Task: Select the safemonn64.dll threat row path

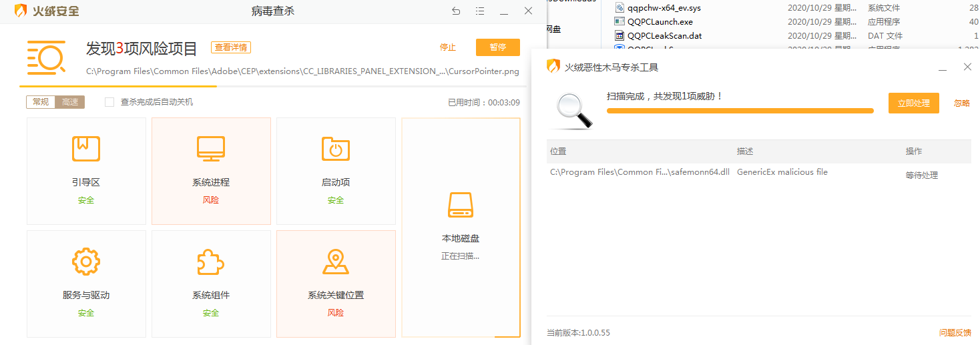Action: click(640, 172)
